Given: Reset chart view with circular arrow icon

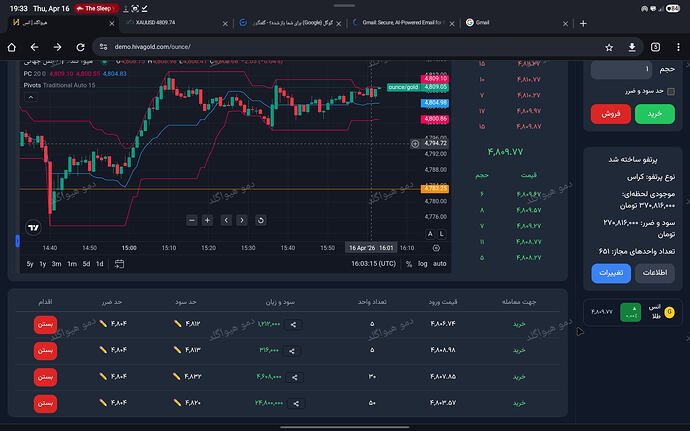Looking at the screenshot, I should coord(261,220).
